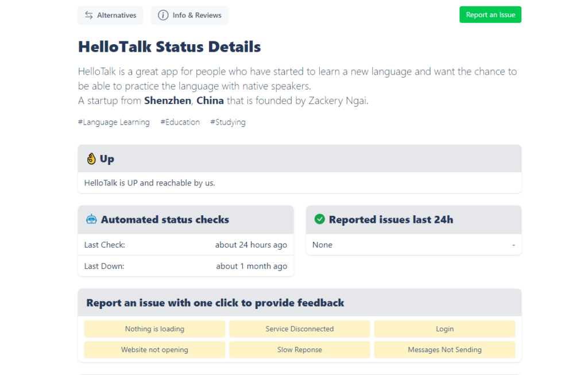Click 'None' under Reported issues
Image resolution: width=588 pixels, height=375 pixels.
[x=322, y=245]
